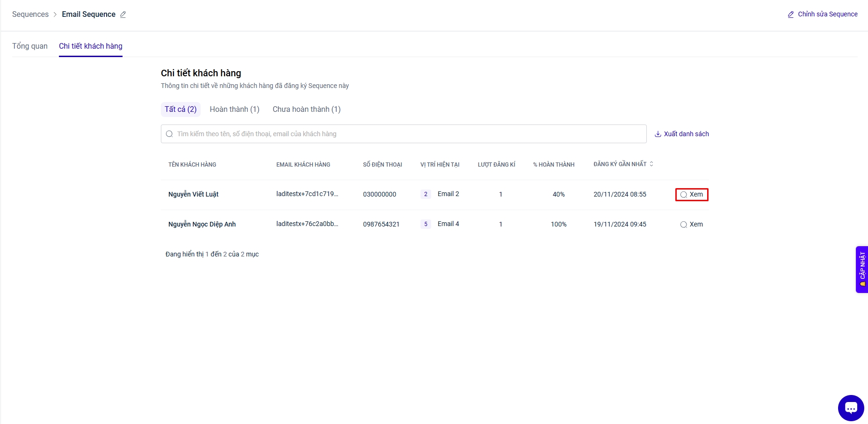Image resolution: width=868 pixels, height=424 pixels.
Task: Sort by Đăng ký gần nhất column arrows
Action: 651,164
